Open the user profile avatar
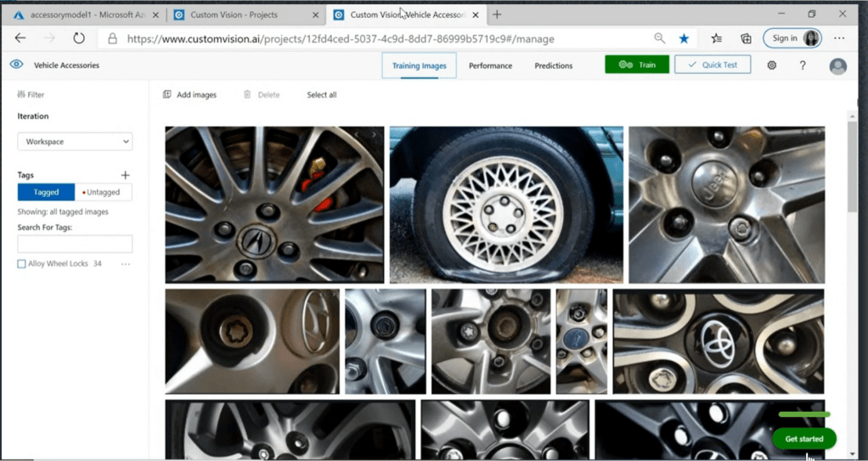This screenshot has width=868, height=461. click(x=837, y=66)
